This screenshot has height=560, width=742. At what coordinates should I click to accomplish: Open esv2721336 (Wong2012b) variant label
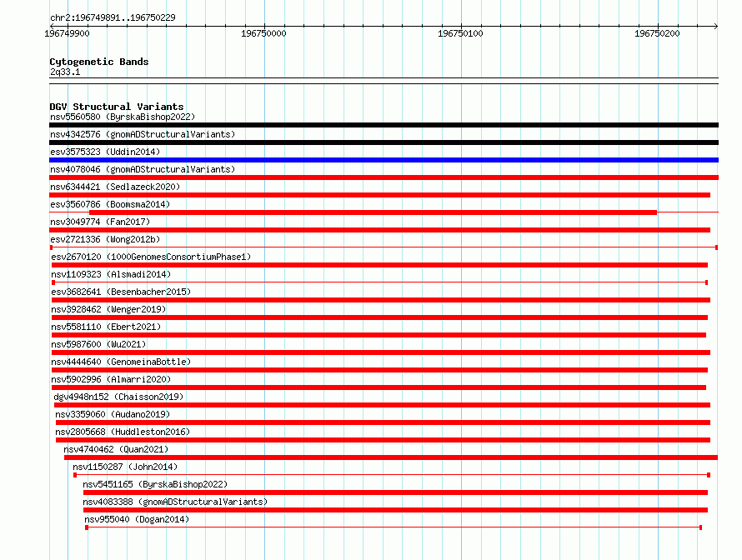pyautogui.click(x=105, y=239)
